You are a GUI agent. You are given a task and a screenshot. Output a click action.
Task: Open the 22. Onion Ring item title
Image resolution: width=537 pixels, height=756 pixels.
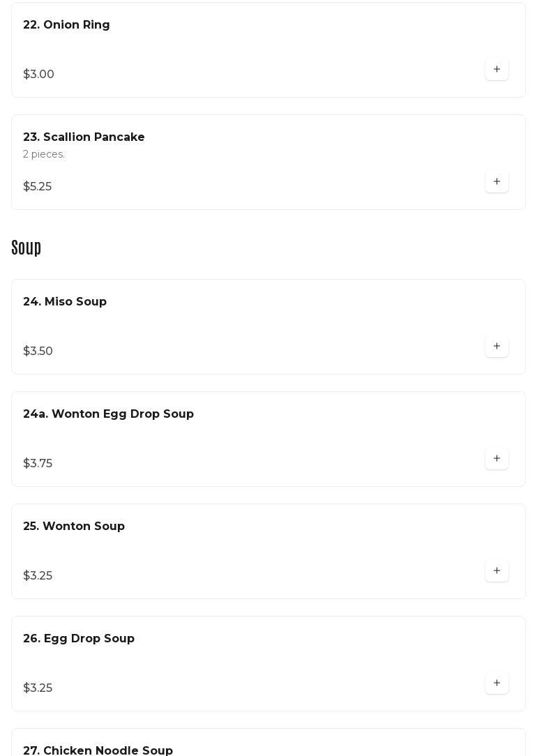[66, 25]
